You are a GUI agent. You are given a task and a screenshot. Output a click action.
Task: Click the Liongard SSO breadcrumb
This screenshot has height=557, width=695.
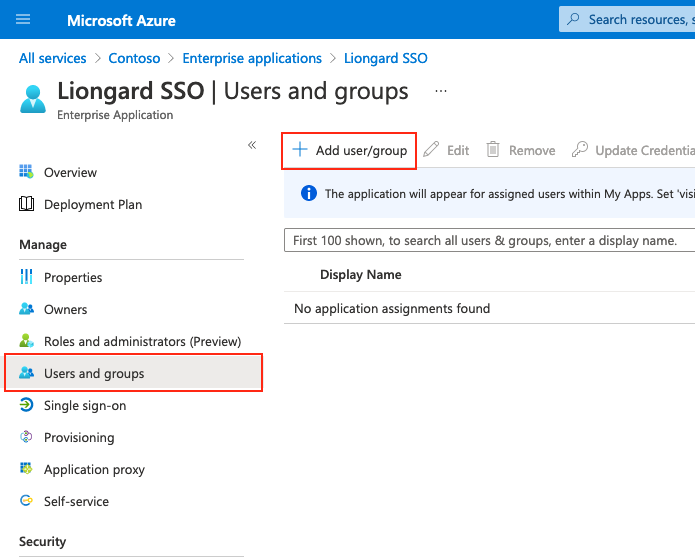pyautogui.click(x=386, y=58)
